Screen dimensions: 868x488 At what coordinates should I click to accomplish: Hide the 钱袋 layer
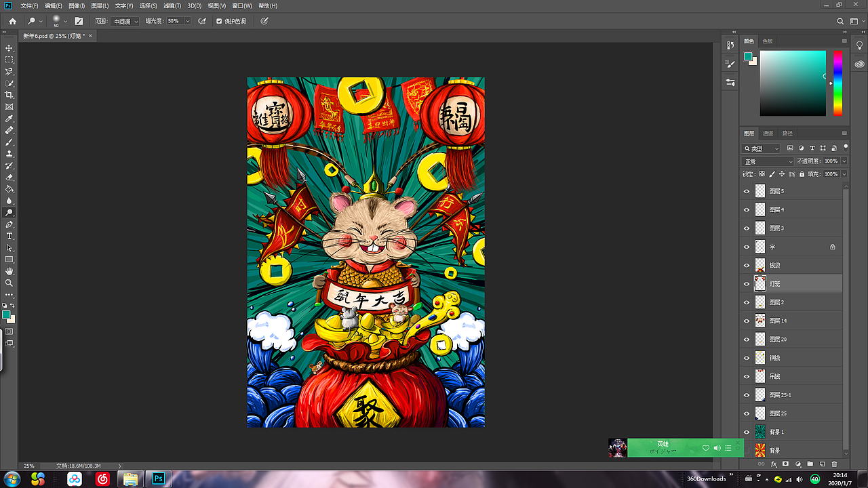point(747,265)
